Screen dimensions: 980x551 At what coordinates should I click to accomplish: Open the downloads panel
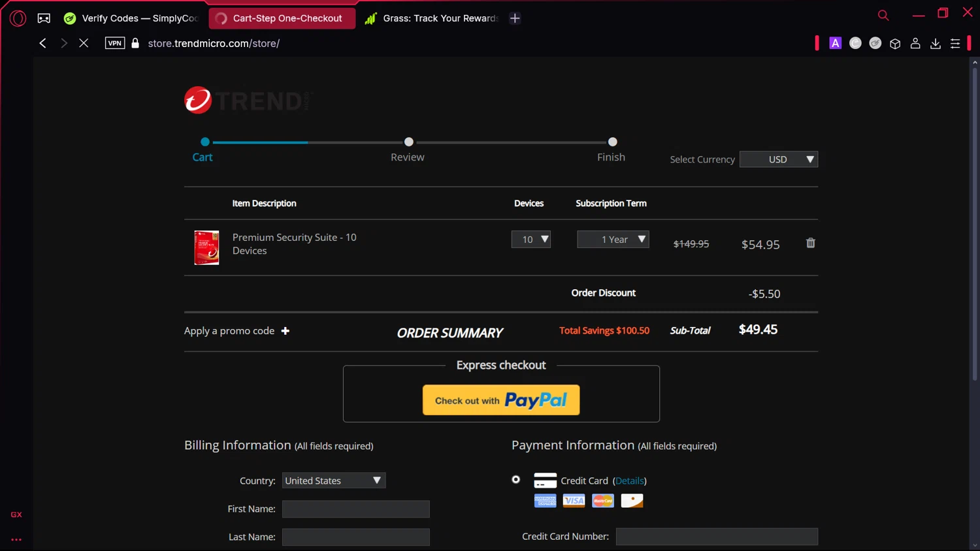pyautogui.click(x=936, y=43)
